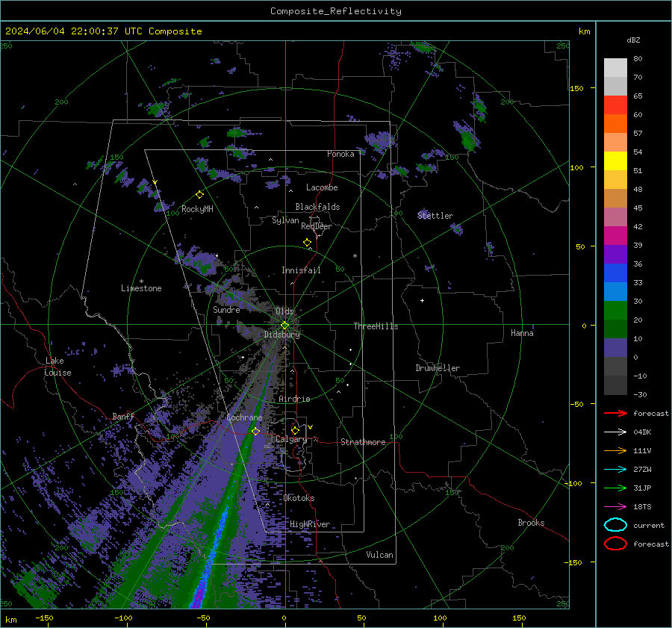Click the Stettler city label

pyautogui.click(x=435, y=216)
